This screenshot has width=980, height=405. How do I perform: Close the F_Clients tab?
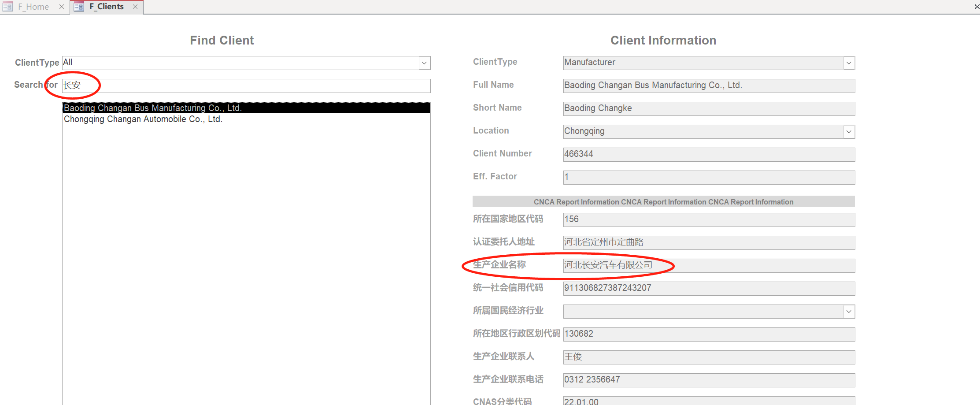point(135,7)
